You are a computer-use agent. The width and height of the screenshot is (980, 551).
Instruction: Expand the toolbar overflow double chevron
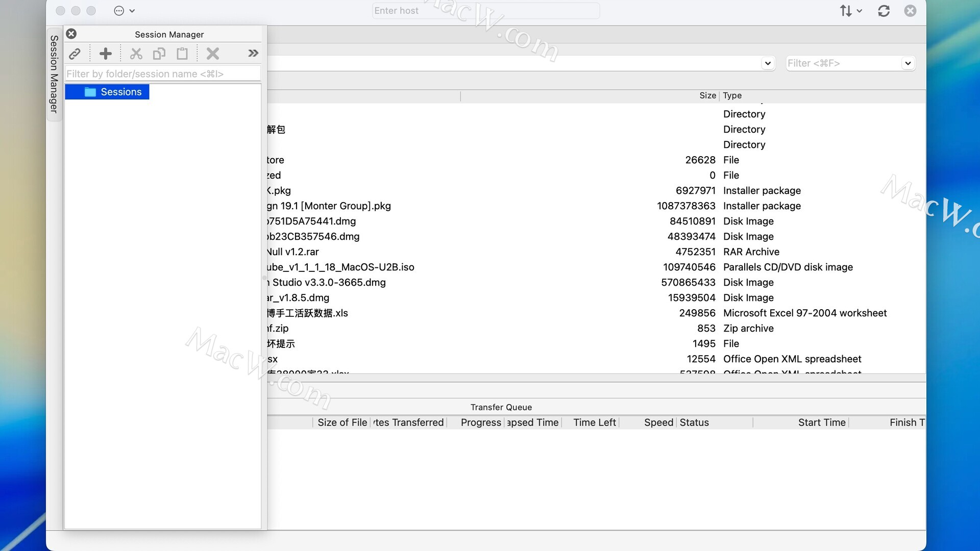[x=253, y=53]
